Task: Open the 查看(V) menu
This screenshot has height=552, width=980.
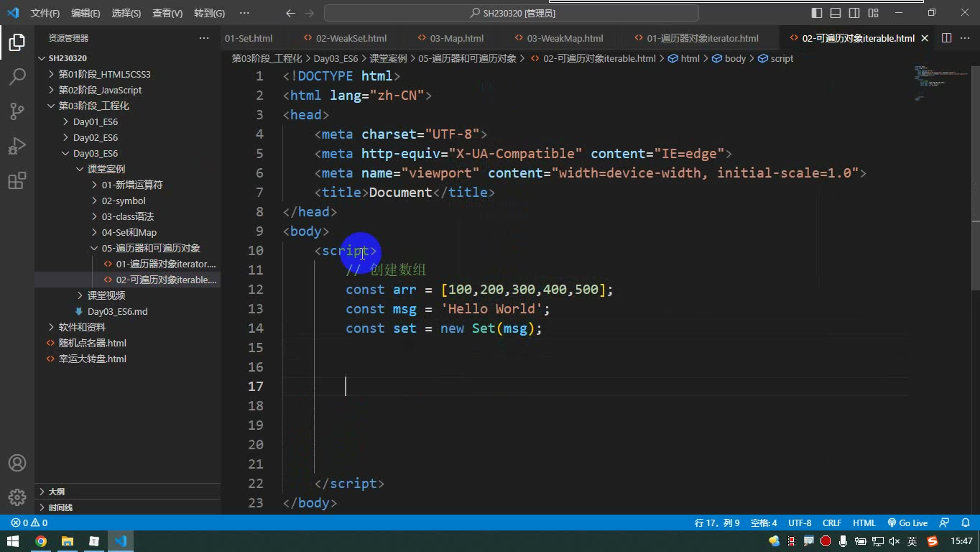Action: 167,13
